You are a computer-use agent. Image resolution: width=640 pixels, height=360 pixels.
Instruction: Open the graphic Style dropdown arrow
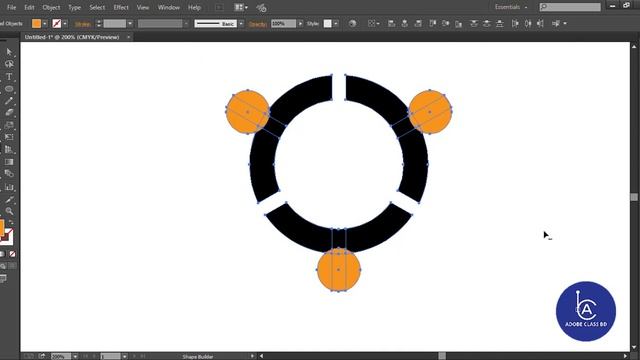point(336,24)
